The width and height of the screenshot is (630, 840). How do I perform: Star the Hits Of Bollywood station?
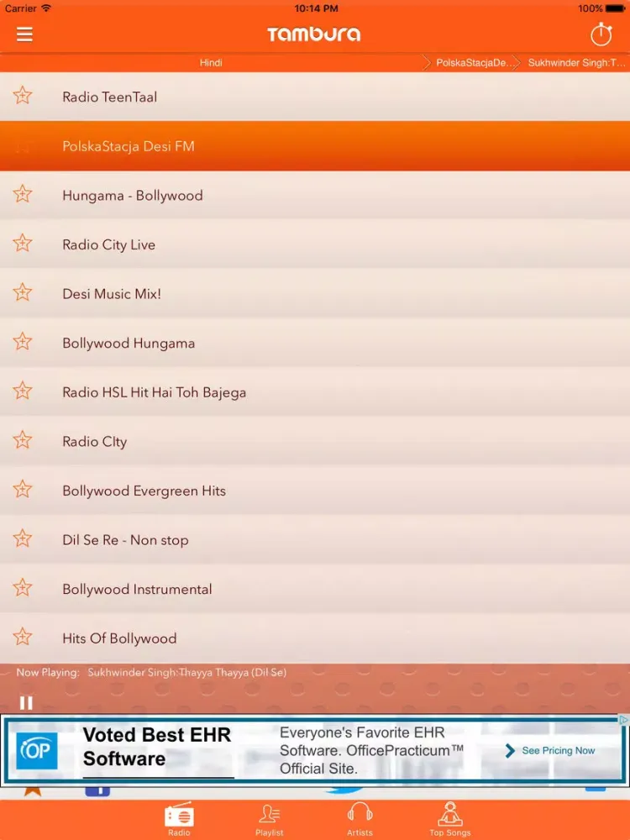pyautogui.click(x=23, y=638)
